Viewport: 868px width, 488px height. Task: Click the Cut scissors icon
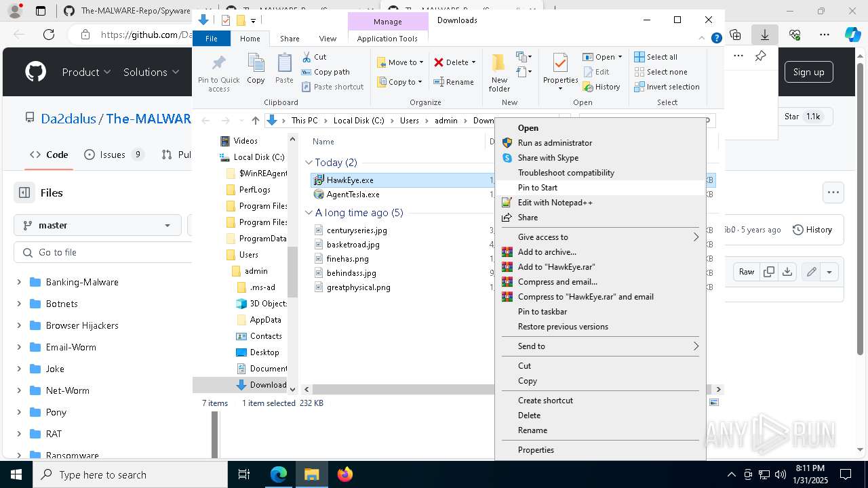[307, 57]
